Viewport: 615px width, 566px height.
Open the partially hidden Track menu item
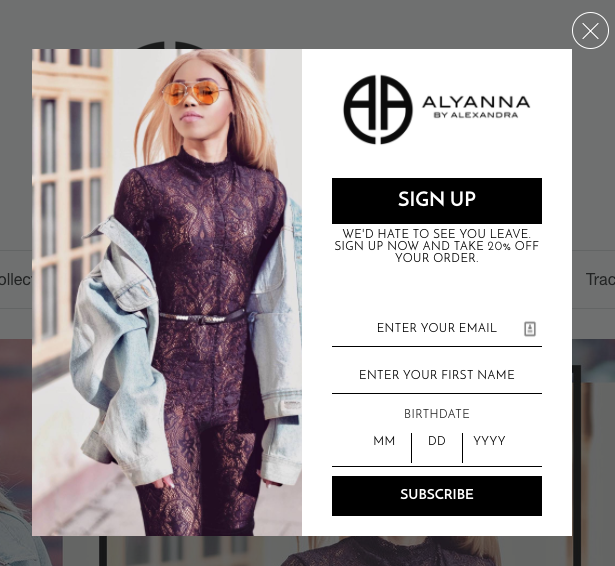click(x=600, y=280)
